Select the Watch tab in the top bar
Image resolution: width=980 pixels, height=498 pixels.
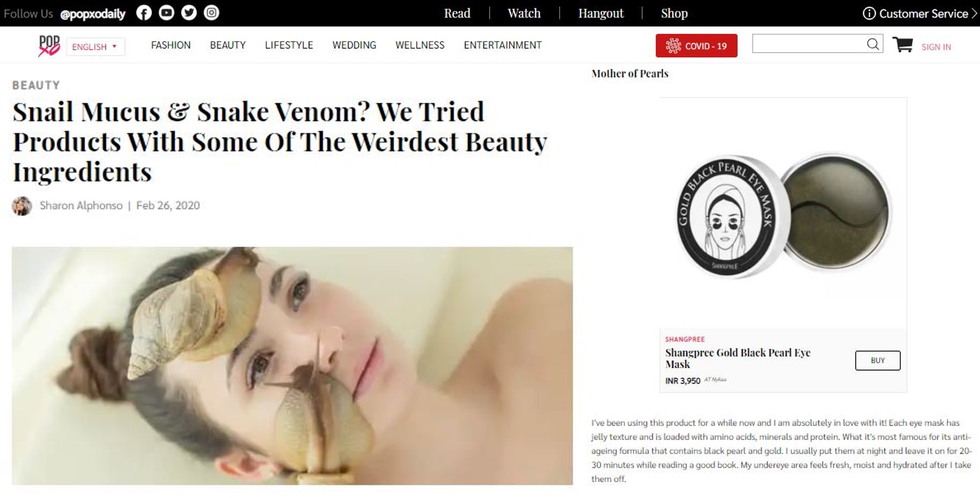524,13
